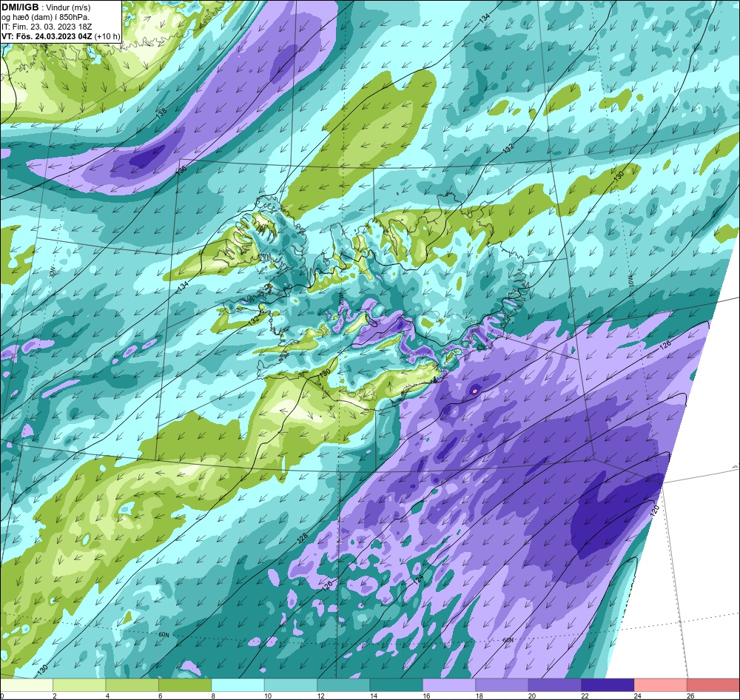This screenshot has height=700, width=740.
Task: Click legend scale value 2
Action: (55, 696)
